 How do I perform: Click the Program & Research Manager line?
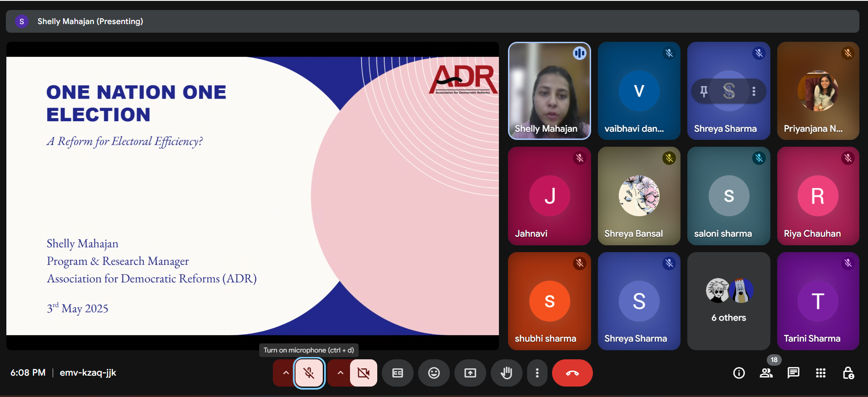pos(118,261)
